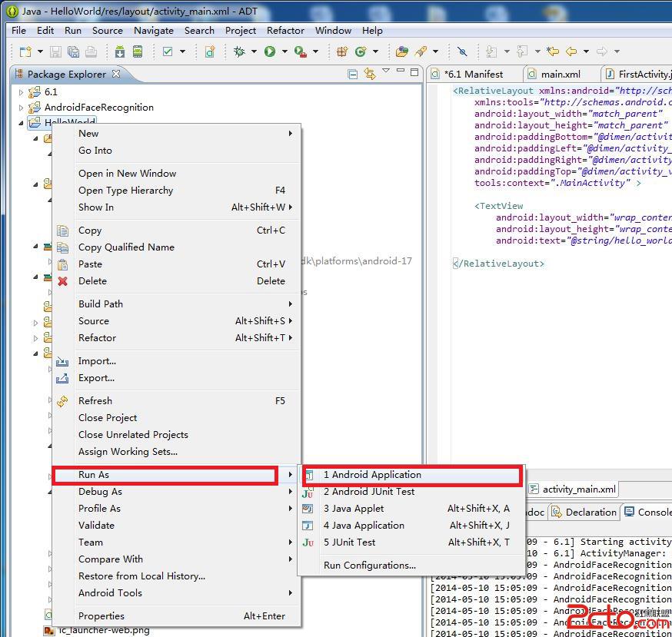Toggle Link with Editor in Package Explorer
Screen dimensions: 672x637
coord(370,74)
